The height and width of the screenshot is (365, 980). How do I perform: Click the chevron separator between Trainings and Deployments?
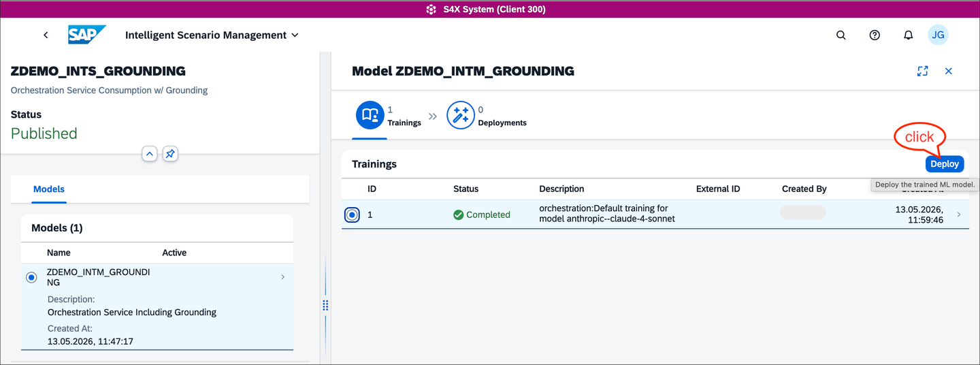(x=433, y=116)
